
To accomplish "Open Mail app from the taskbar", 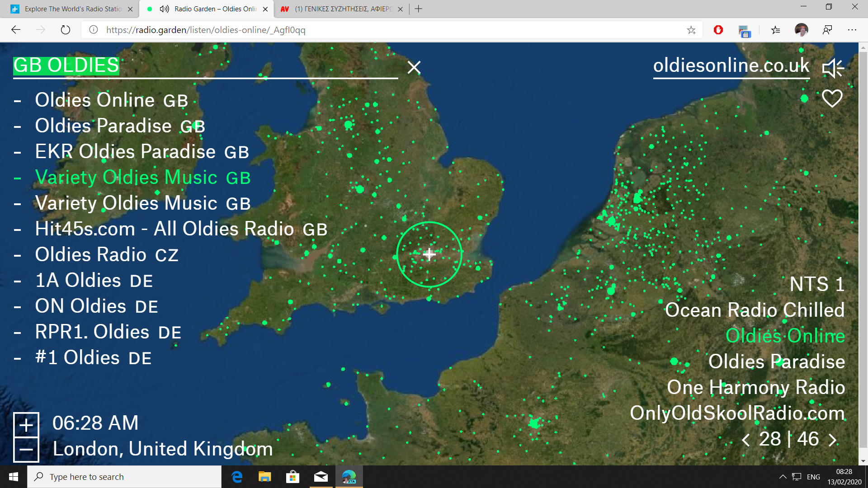I will [321, 477].
